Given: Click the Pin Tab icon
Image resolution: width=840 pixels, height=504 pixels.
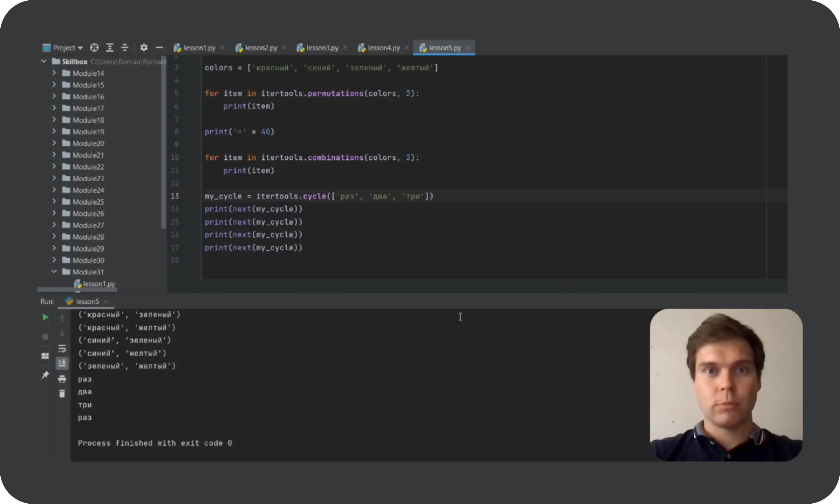Looking at the screenshot, I should [45, 375].
